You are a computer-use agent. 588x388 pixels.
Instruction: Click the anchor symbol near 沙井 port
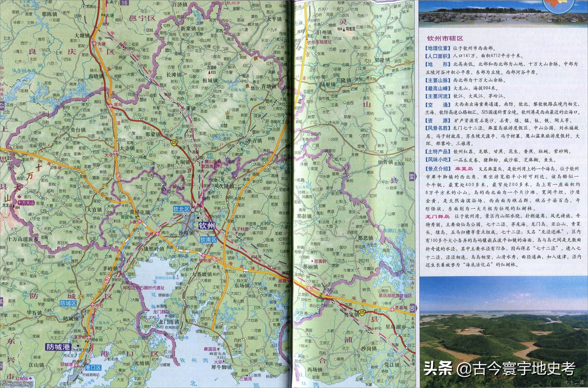(178, 277)
